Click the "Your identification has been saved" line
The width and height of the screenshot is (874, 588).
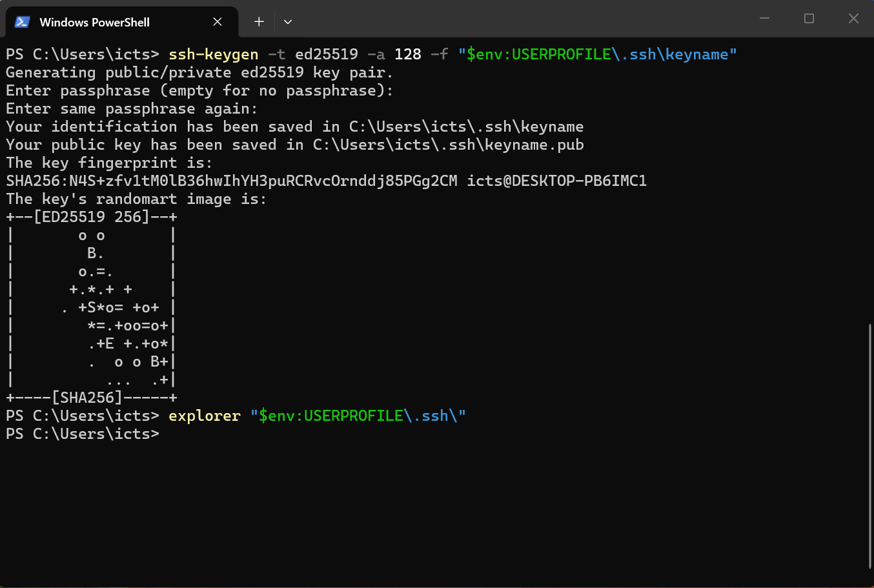(x=295, y=127)
